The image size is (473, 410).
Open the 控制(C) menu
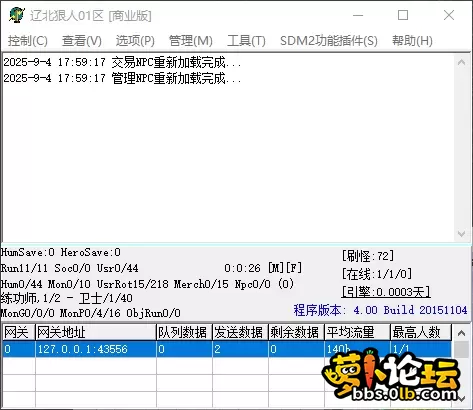28,41
